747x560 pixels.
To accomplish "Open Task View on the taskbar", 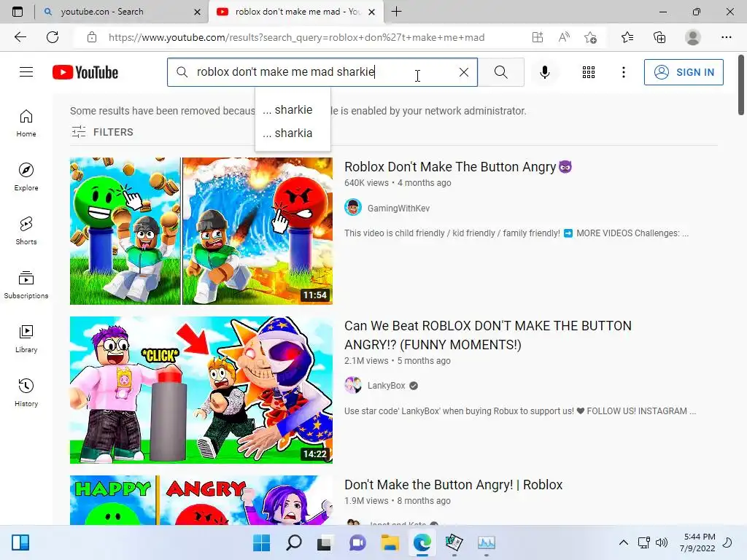I will (325, 542).
